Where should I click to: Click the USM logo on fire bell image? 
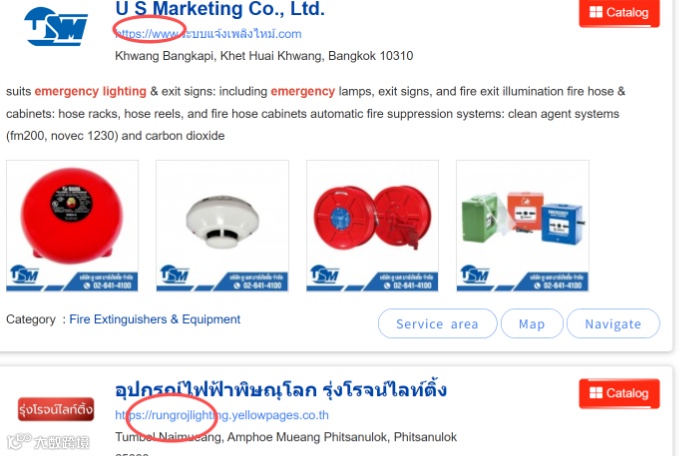(x=24, y=274)
